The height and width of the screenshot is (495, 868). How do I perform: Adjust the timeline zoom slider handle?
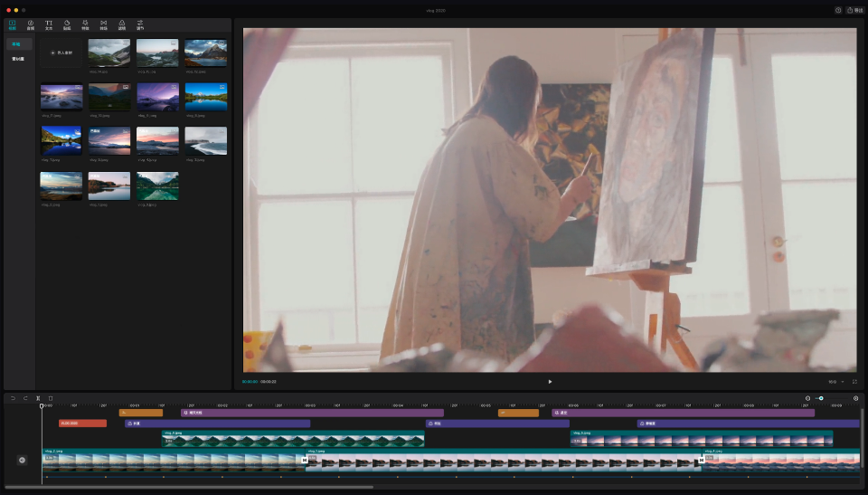pyautogui.click(x=821, y=398)
